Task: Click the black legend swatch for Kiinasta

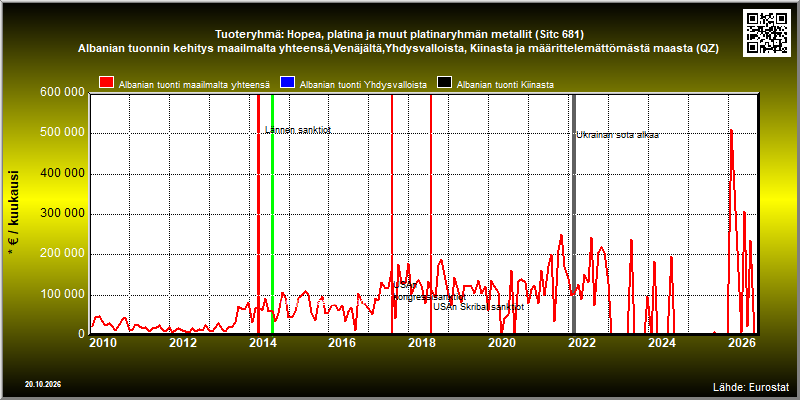Action: click(x=444, y=84)
